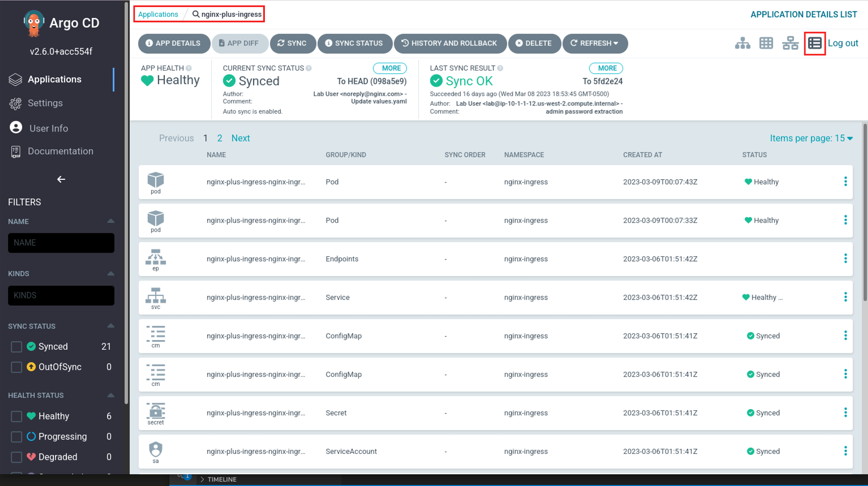The width and height of the screenshot is (868, 486).
Task: Click the CREATED AT column header
Action: pyautogui.click(x=643, y=155)
